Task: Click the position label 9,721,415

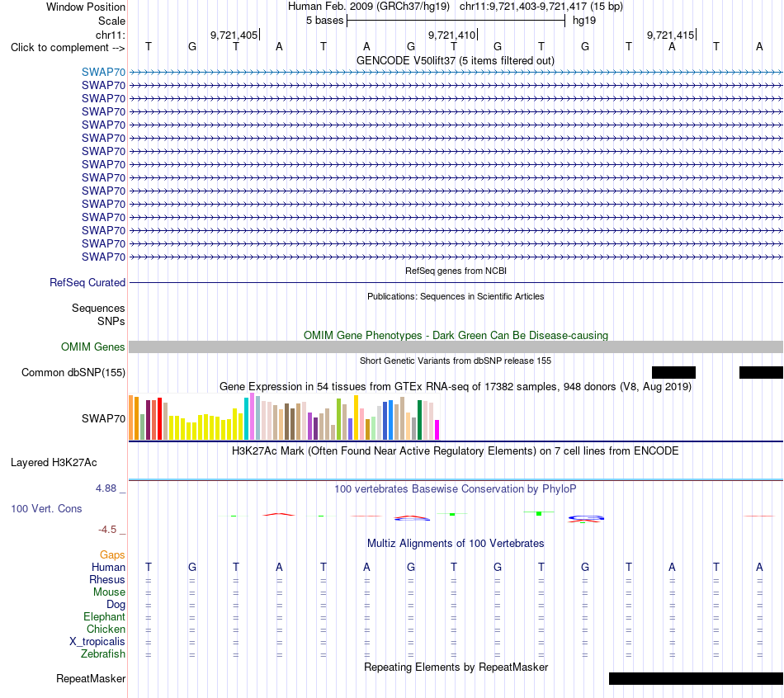Action: pos(670,35)
